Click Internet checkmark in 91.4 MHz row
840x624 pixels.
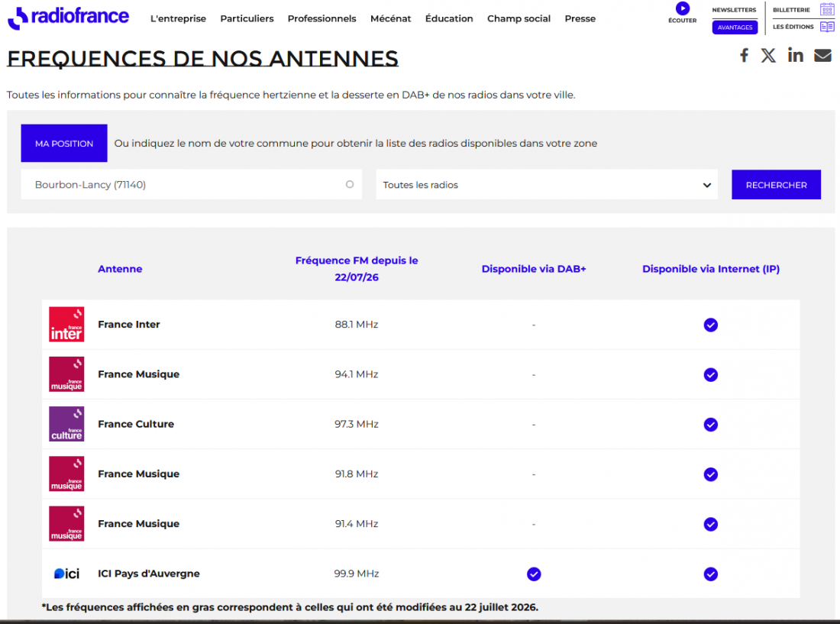tap(710, 524)
